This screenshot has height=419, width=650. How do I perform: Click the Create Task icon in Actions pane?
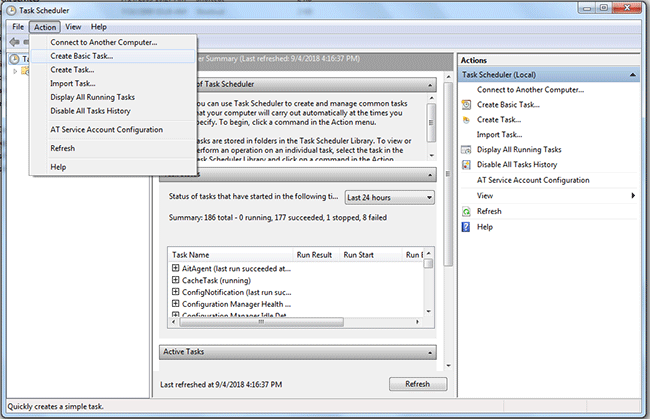pos(467,120)
